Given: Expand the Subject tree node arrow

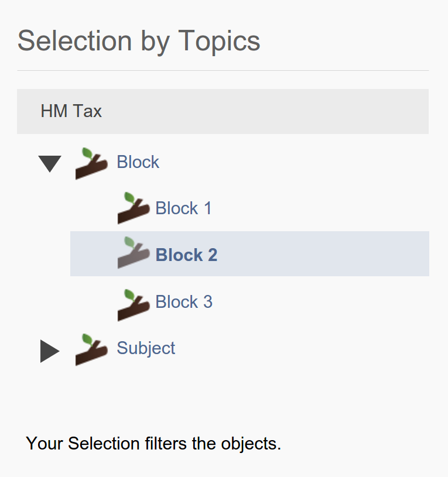Looking at the screenshot, I should click(50, 351).
